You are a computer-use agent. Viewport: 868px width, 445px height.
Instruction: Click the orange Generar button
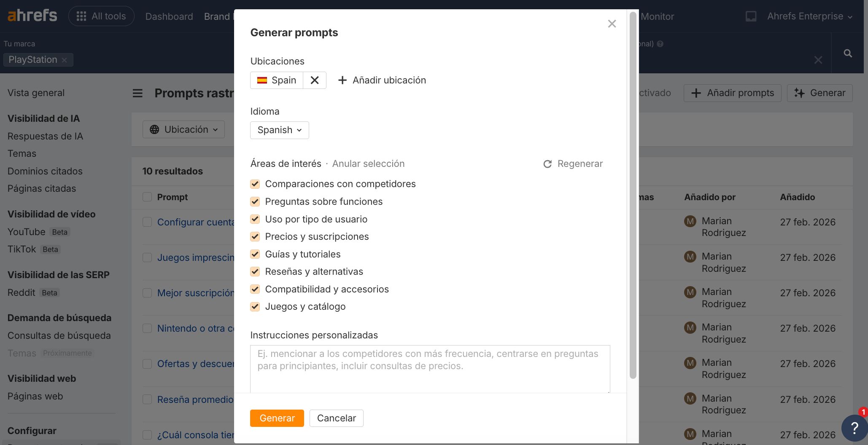coord(277,418)
